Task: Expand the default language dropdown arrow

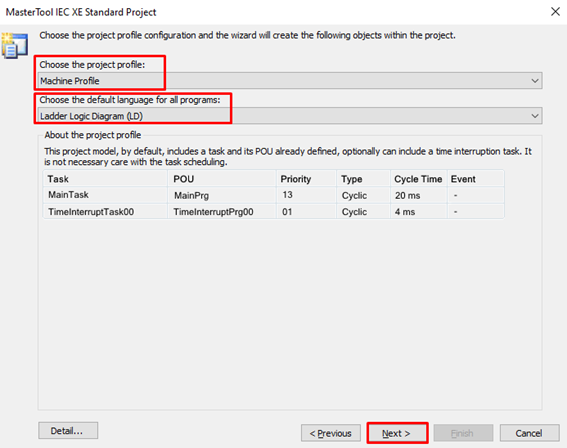Action: tap(535, 116)
